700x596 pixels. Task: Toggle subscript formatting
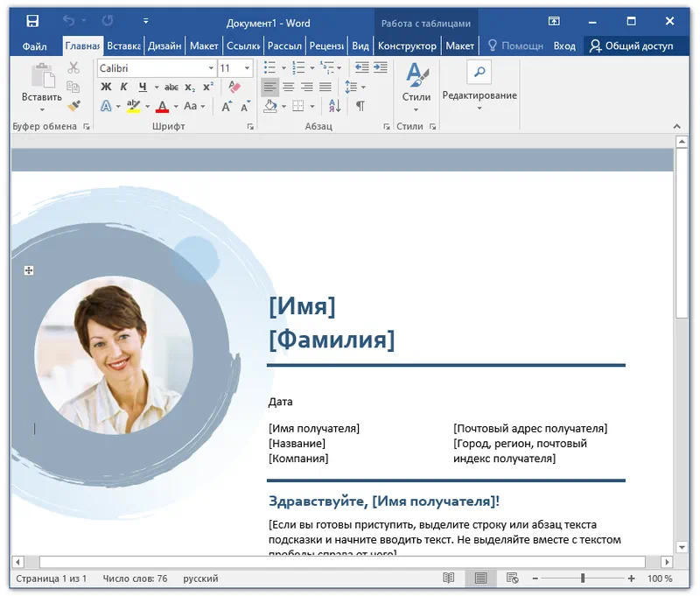click(x=190, y=88)
